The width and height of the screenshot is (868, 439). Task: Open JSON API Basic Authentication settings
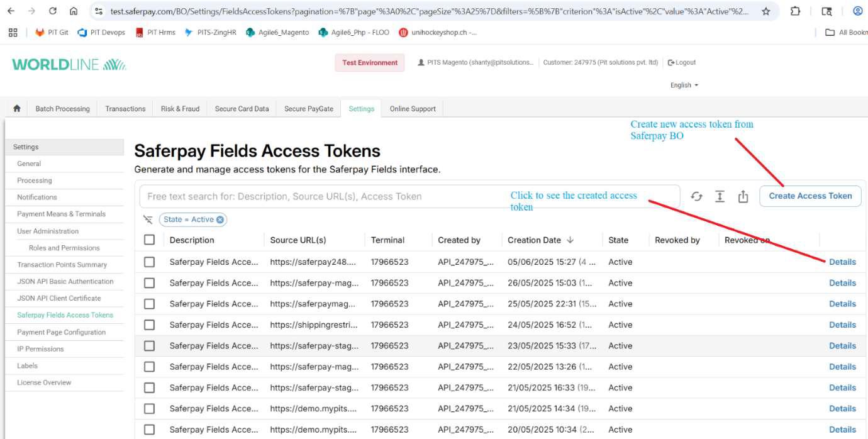pyautogui.click(x=65, y=281)
